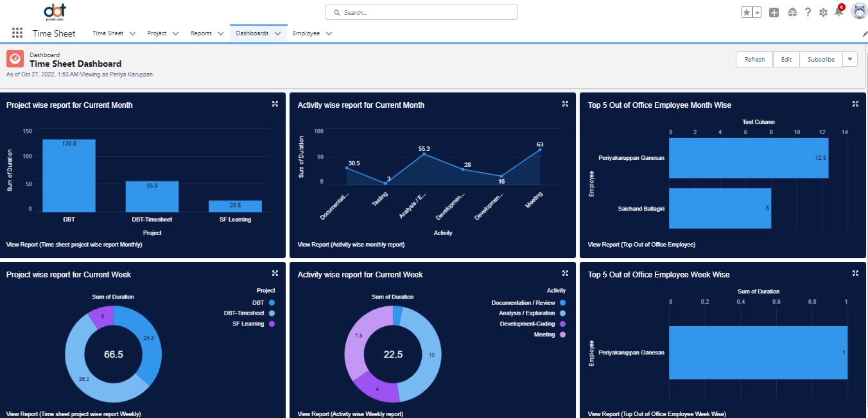Click the SF Learning purple legend swatch
868x418 pixels.
coord(272,324)
